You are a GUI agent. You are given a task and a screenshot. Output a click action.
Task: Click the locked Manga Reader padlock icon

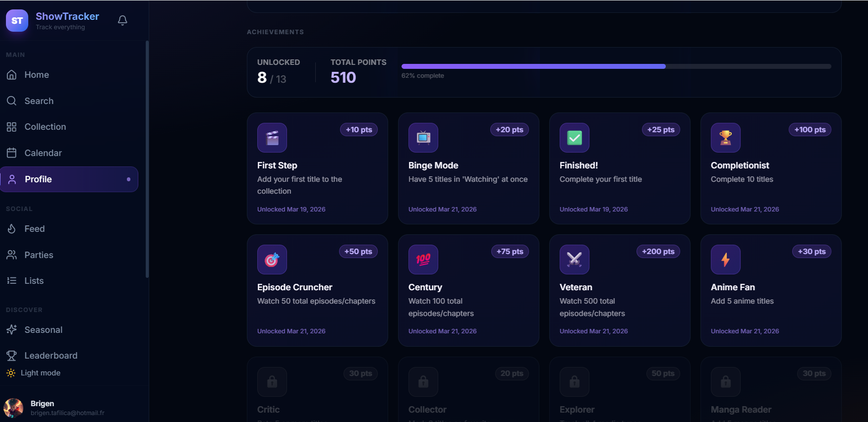(x=726, y=382)
